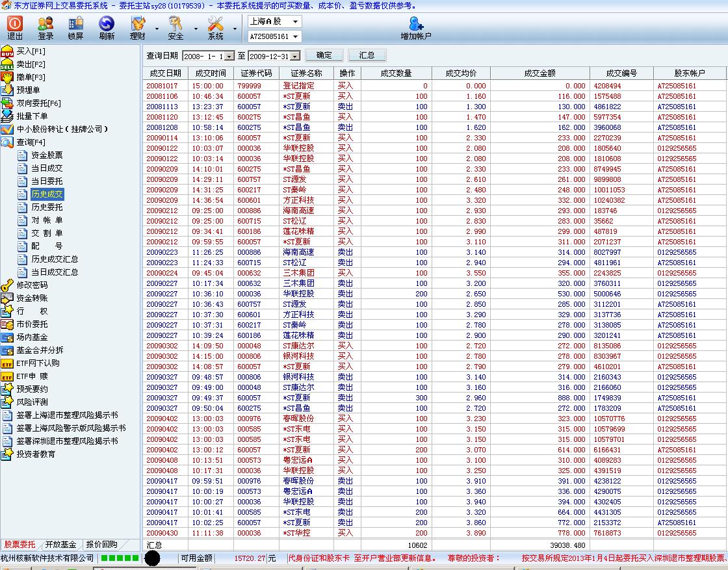Open the 理财 toolbar icon
728x570 pixels.
[x=137, y=23]
